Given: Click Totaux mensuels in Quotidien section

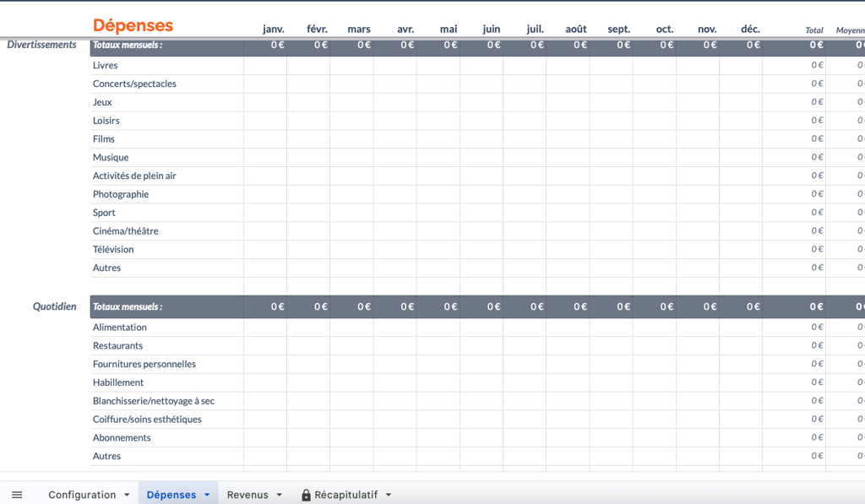Looking at the screenshot, I should pyautogui.click(x=128, y=307).
